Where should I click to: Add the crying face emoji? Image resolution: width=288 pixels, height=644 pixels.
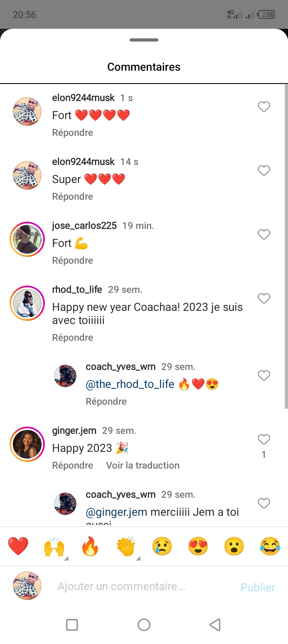[162, 546]
